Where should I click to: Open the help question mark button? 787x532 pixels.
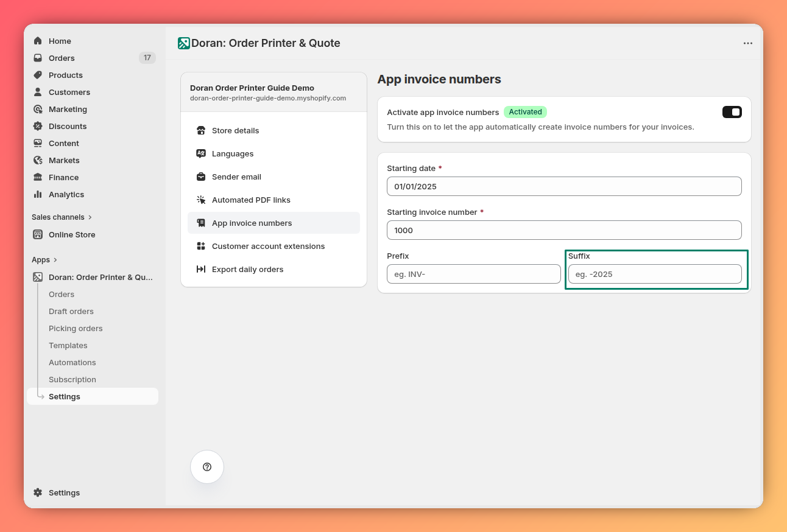[207, 467]
